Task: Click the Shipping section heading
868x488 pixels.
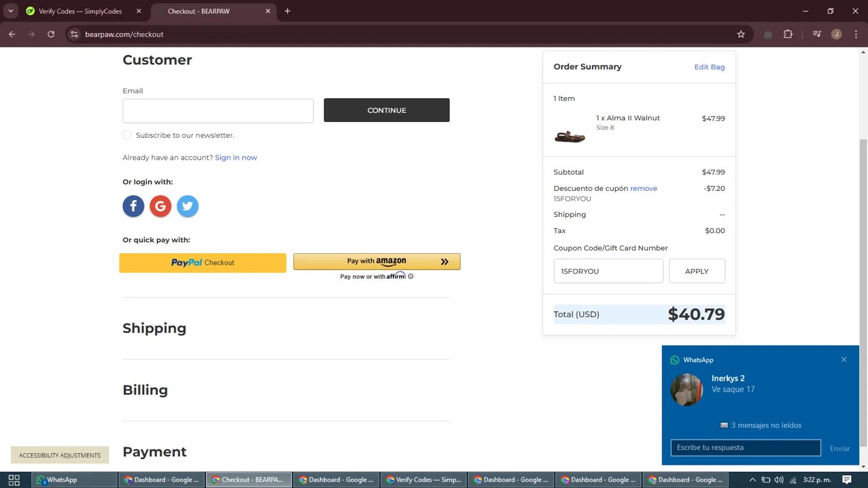Action: click(155, 328)
